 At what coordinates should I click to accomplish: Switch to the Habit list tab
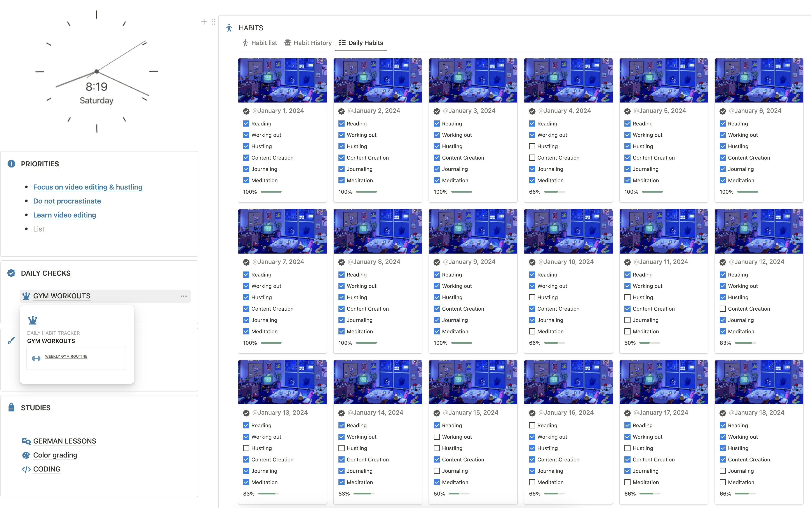(x=260, y=43)
